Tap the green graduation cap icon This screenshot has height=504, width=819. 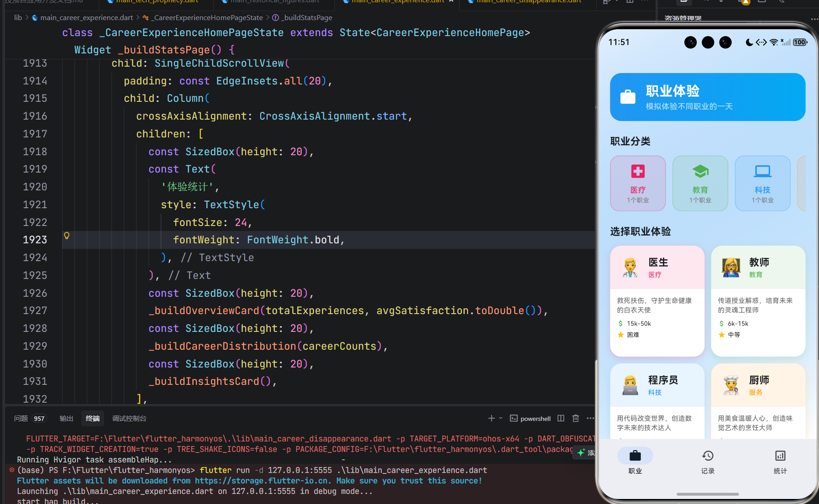point(700,171)
